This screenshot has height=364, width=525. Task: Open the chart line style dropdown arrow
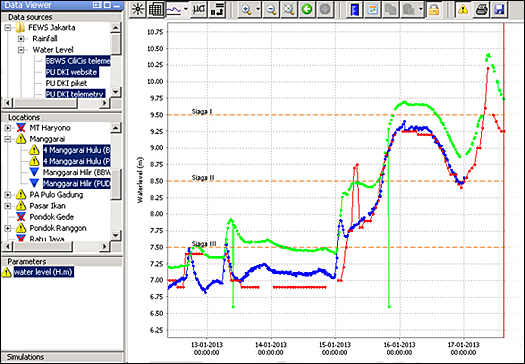[186, 9]
